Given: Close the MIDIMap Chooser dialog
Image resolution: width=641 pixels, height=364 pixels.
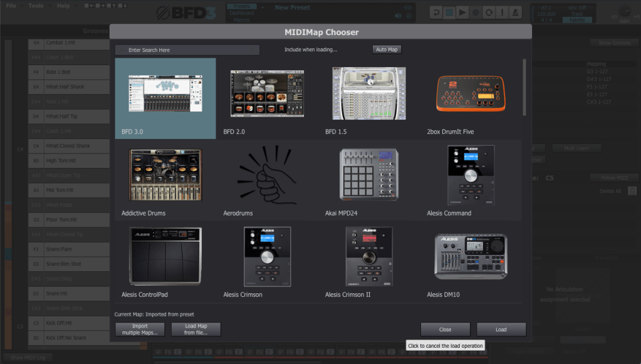Looking at the screenshot, I should (x=445, y=330).
